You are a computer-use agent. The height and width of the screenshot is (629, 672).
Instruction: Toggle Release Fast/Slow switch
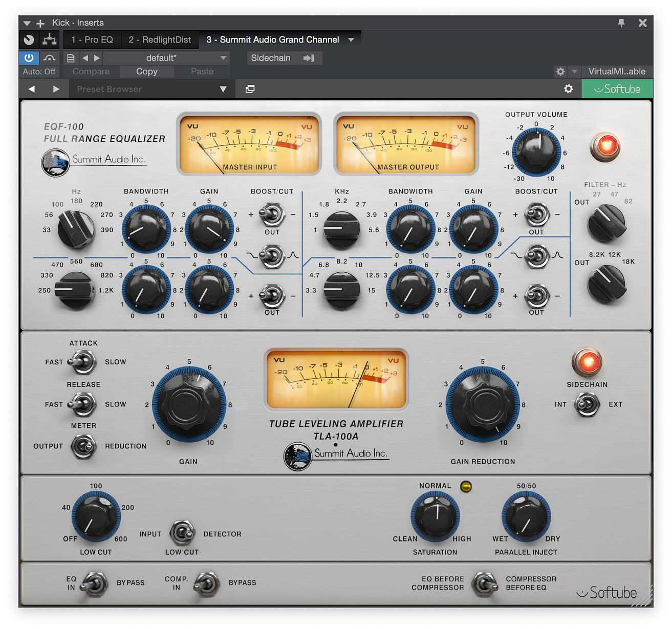pyautogui.click(x=83, y=404)
